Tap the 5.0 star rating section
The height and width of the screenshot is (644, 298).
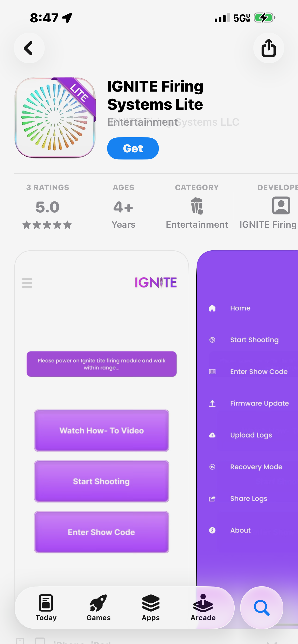coord(48,207)
